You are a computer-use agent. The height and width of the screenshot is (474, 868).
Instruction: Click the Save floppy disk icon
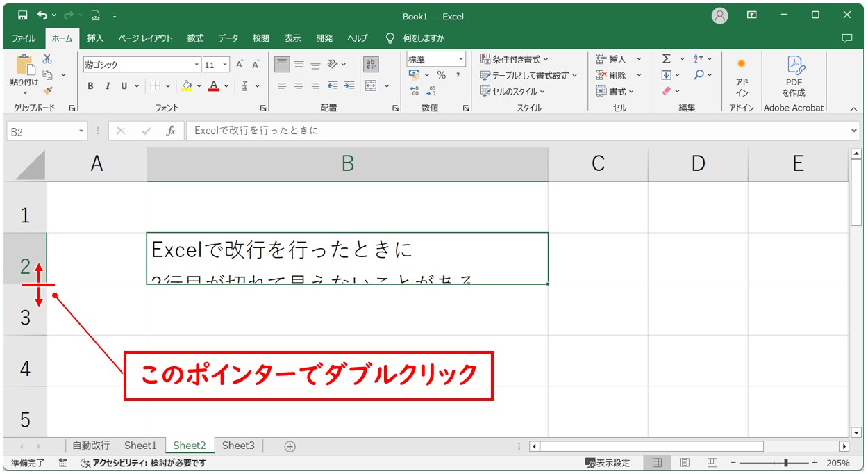click(x=22, y=15)
